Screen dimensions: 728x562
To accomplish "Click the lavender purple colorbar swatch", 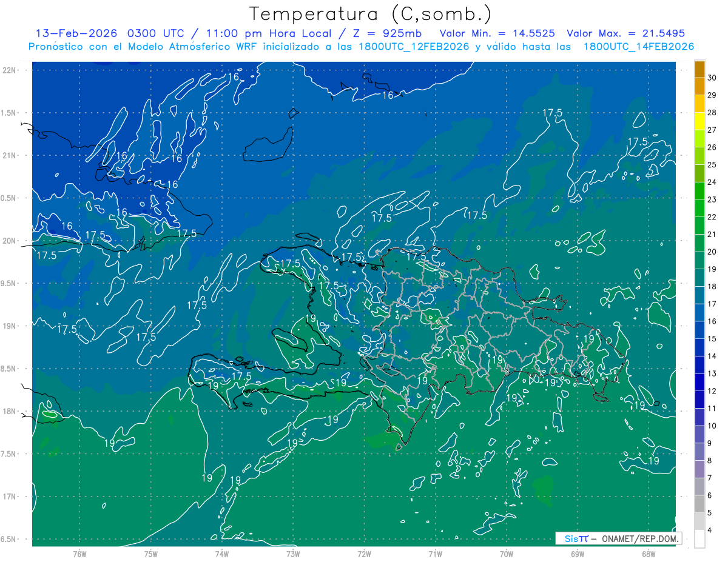I will pos(699,469).
